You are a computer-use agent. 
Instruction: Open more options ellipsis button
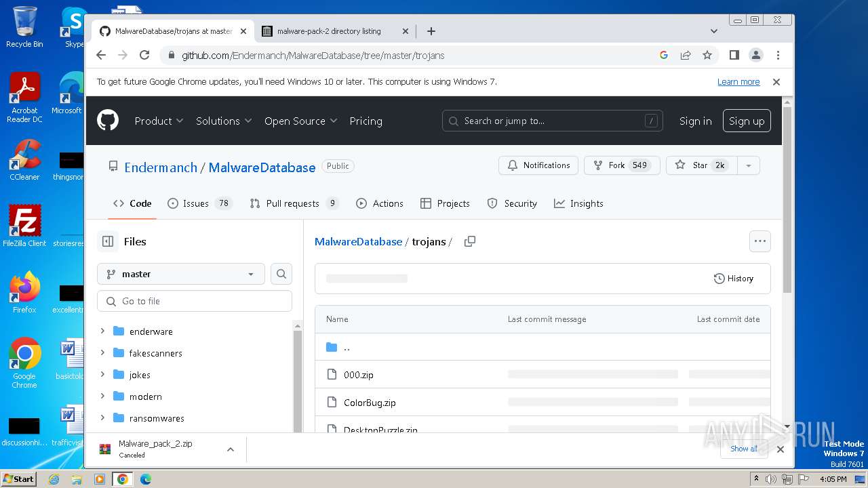759,241
